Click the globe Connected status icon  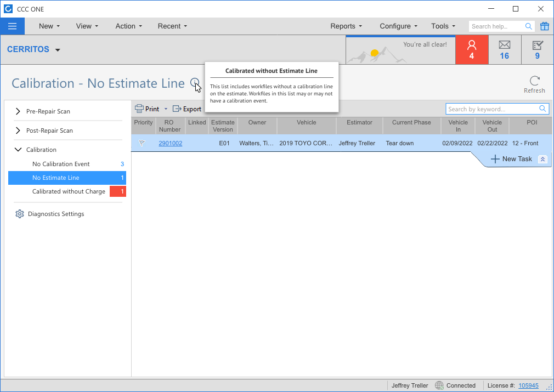pos(439,385)
